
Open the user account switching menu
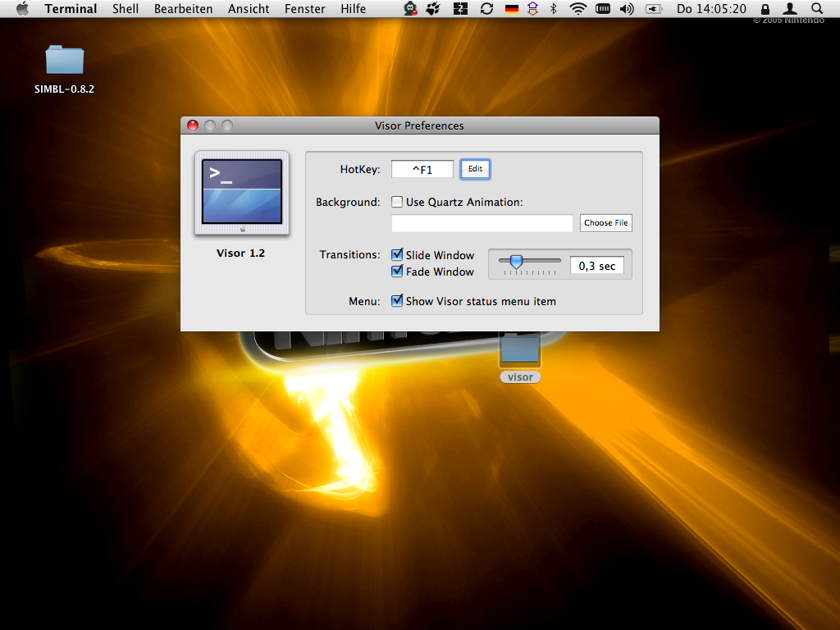(790, 8)
